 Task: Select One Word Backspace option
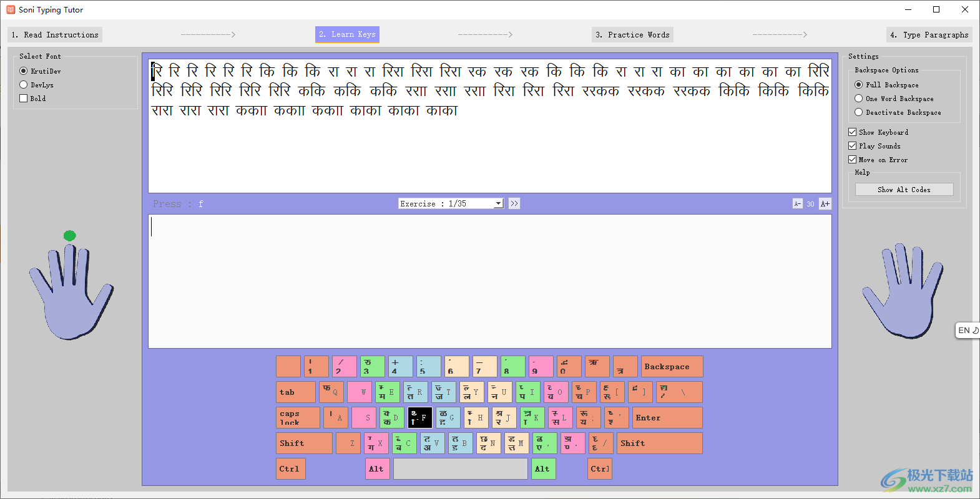[894, 99]
